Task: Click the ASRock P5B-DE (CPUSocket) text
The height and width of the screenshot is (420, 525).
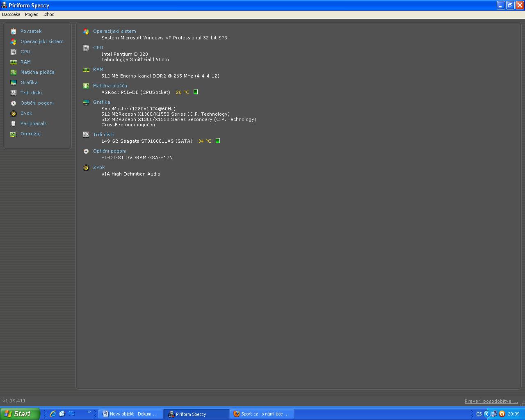Action: pos(136,92)
